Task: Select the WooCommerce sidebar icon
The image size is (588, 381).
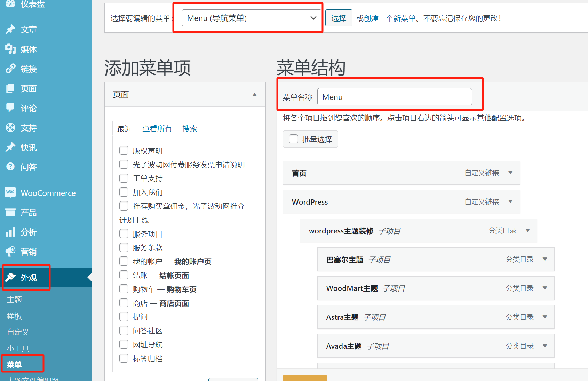Action: coord(10,192)
